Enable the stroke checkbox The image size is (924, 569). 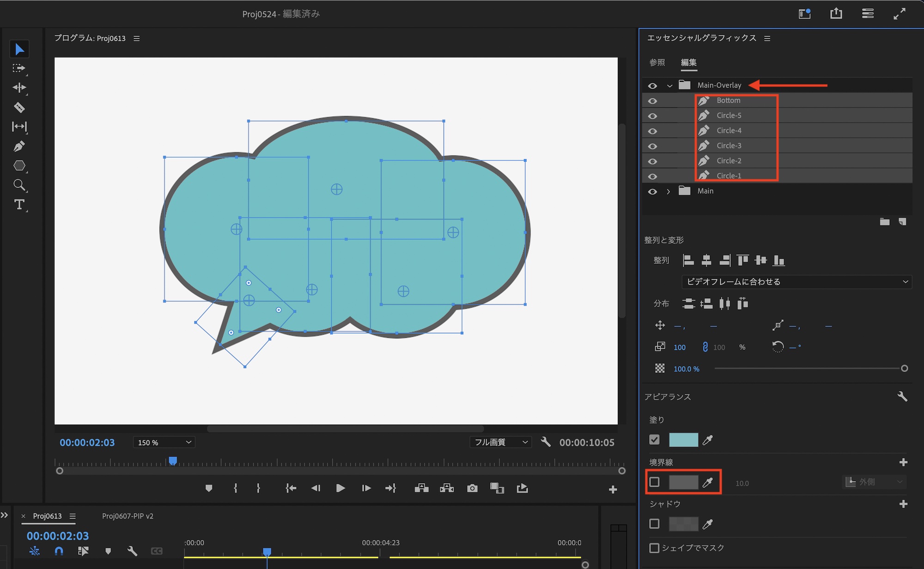654,482
